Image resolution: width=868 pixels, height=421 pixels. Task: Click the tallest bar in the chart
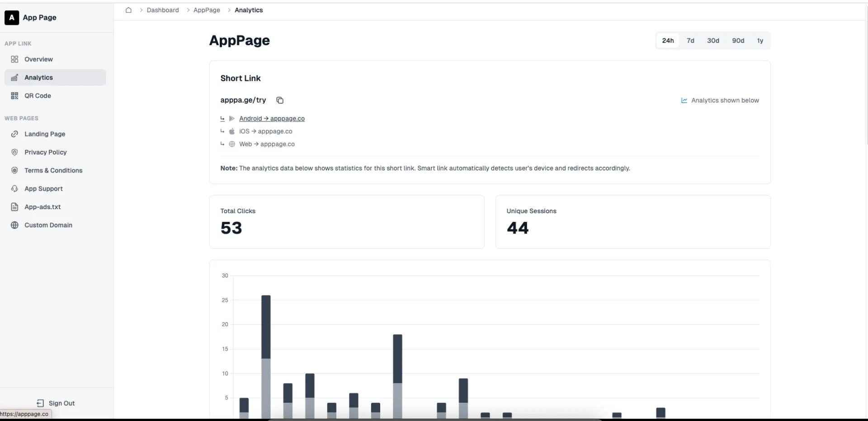point(266,357)
